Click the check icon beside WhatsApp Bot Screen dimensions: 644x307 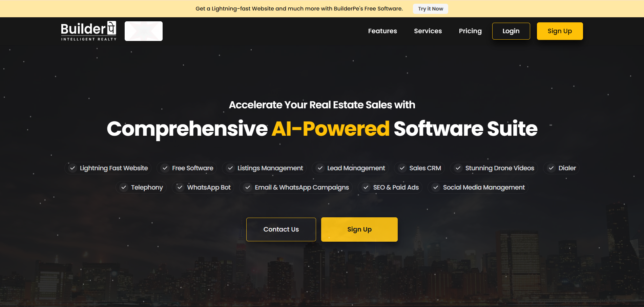[x=180, y=187]
